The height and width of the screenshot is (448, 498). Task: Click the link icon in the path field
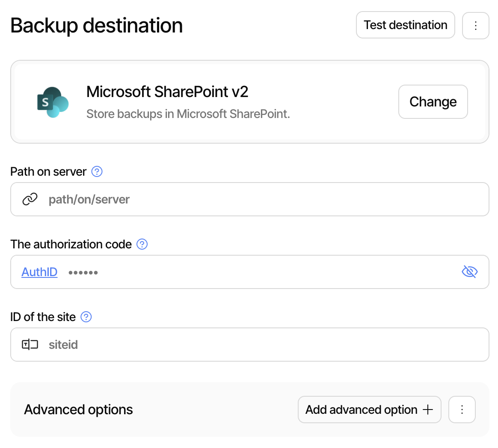click(x=30, y=199)
